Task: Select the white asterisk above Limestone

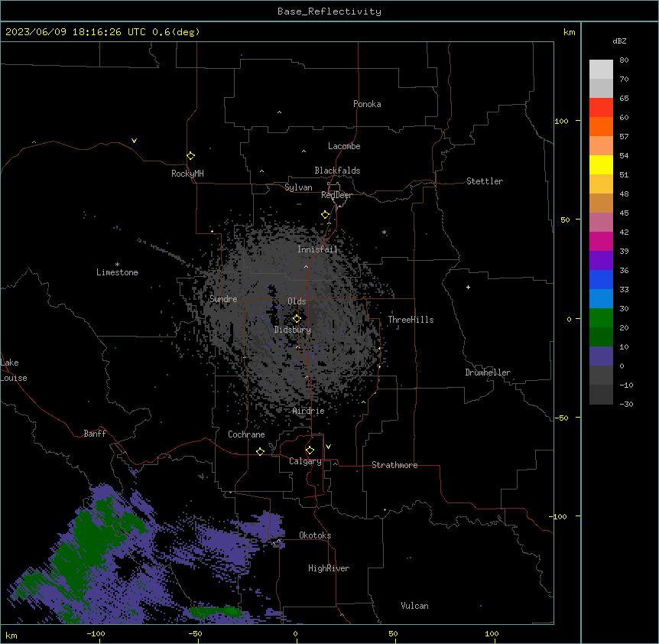Action: pos(117,265)
